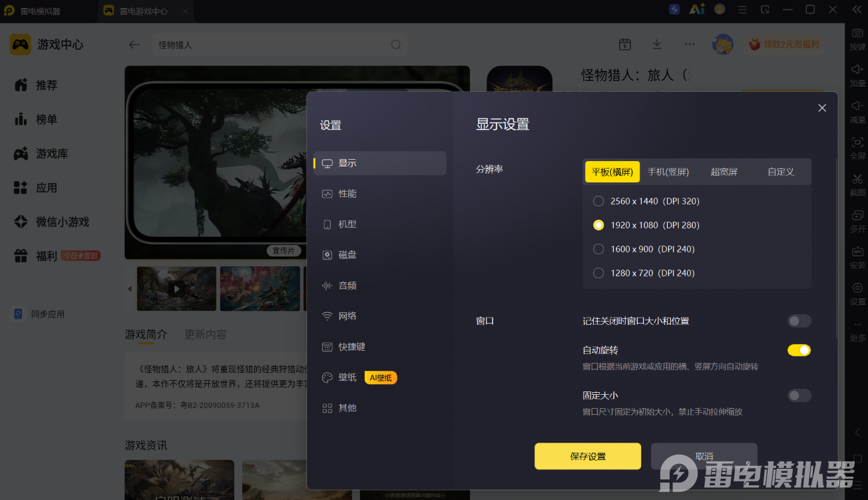
Task: Select the 1920 x 1080 resolution
Action: click(x=598, y=225)
